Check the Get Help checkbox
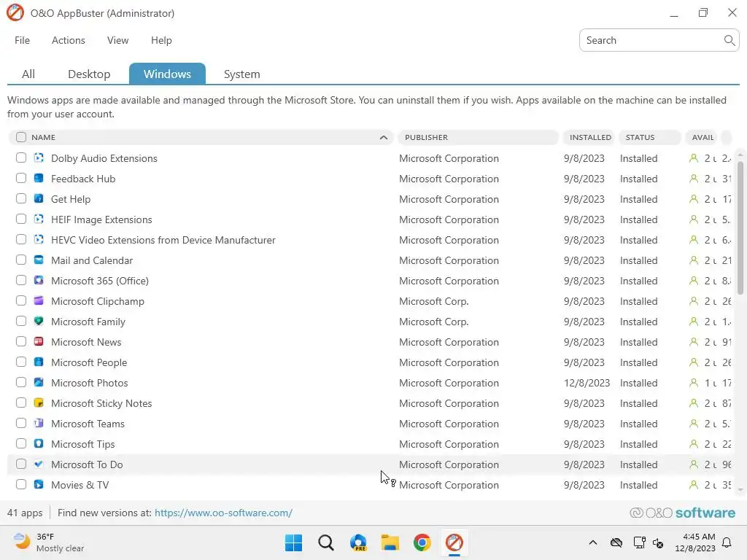The image size is (747, 560). (21, 198)
